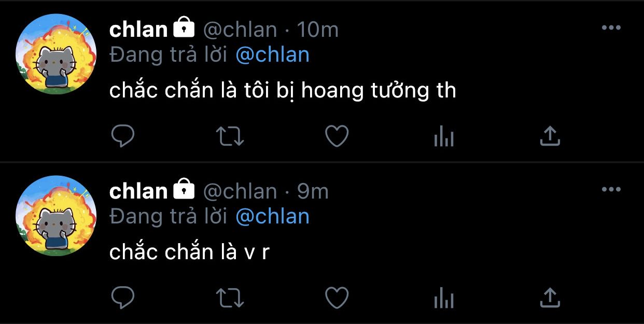View analytics of the 9m tweet

tap(443, 299)
